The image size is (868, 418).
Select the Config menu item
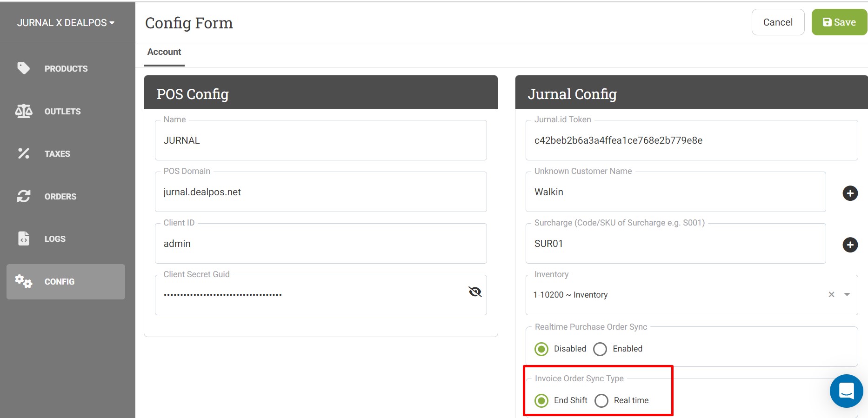coord(66,281)
